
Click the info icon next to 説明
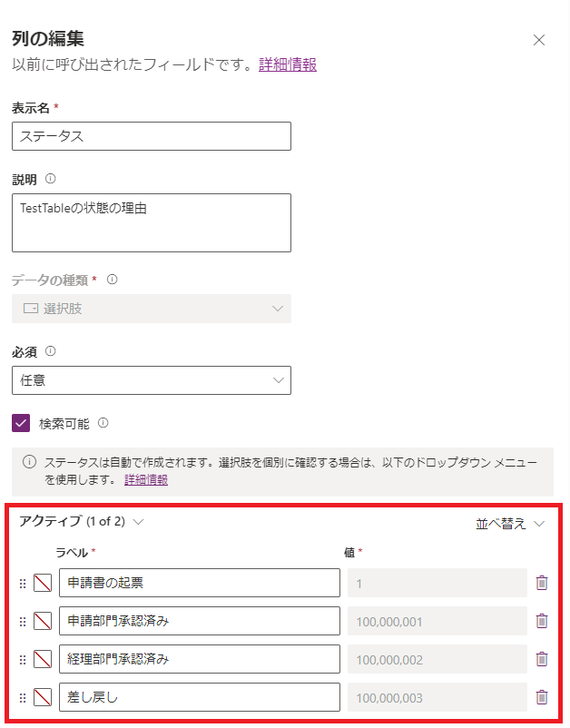[x=51, y=179]
